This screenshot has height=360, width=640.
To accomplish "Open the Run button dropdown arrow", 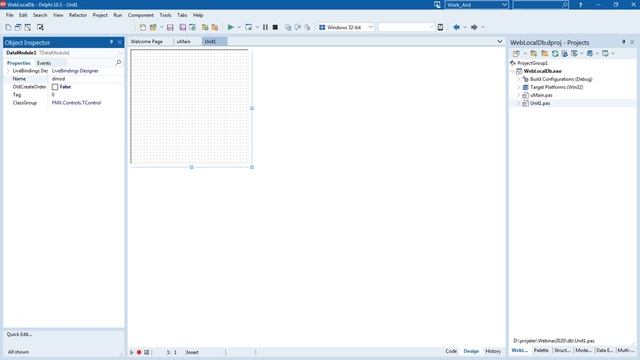I will coord(239,27).
